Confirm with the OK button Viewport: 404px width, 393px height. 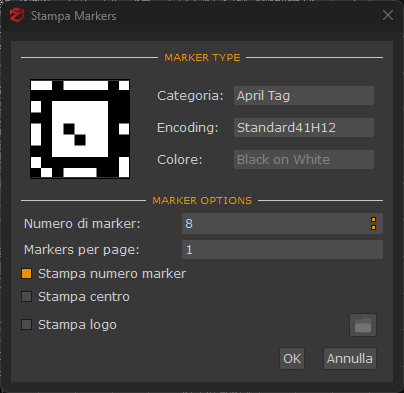pyautogui.click(x=292, y=359)
